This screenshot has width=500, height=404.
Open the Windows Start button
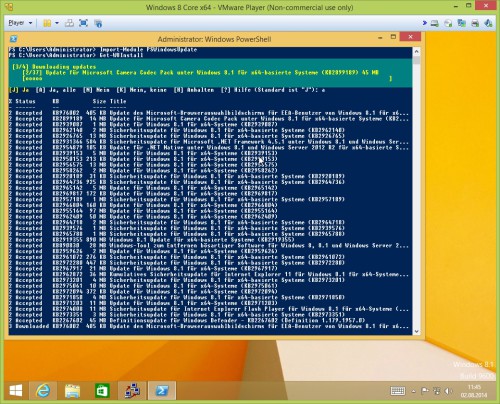16,390
